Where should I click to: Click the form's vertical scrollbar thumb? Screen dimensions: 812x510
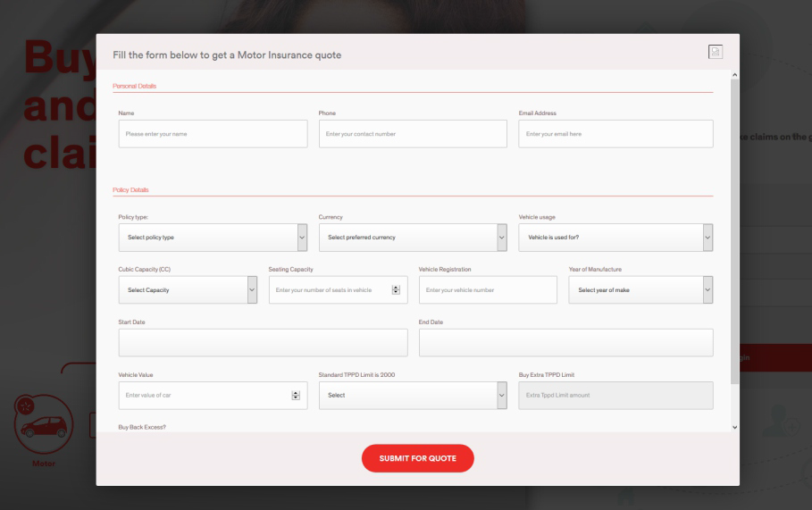pyautogui.click(x=734, y=223)
